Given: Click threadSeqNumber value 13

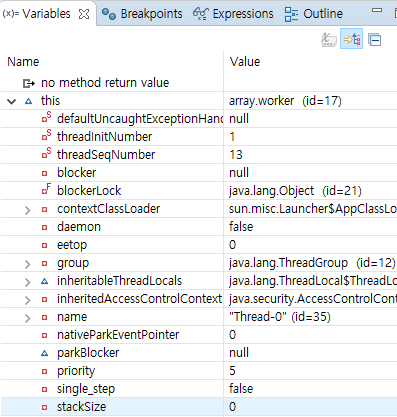Looking at the screenshot, I should pyautogui.click(x=236, y=155).
